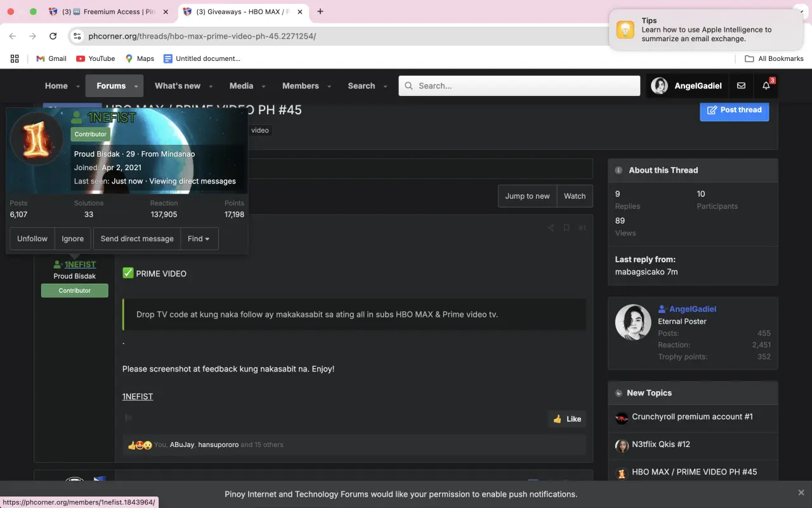Open the Members navigation item
Image resolution: width=812 pixels, height=508 pixels.
pos(301,86)
